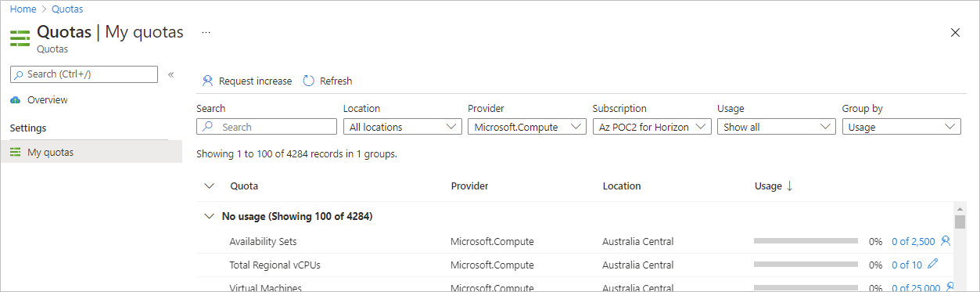Open the Location dropdown
This screenshot has width=980, height=292.
click(x=403, y=127)
